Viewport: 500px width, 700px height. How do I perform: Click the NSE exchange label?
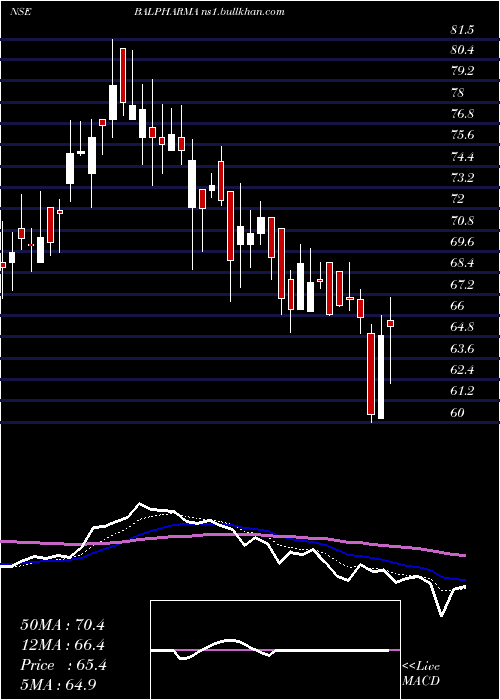(x=20, y=12)
